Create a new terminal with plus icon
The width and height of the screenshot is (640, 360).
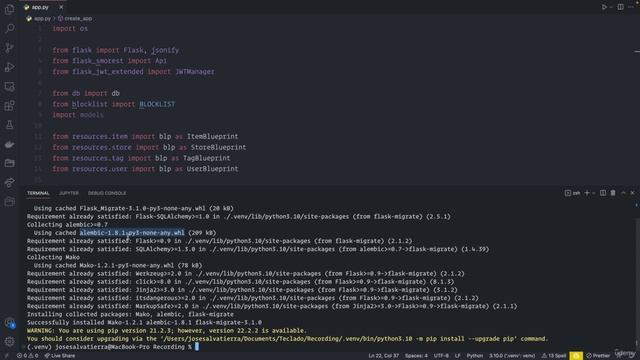click(x=587, y=193)
